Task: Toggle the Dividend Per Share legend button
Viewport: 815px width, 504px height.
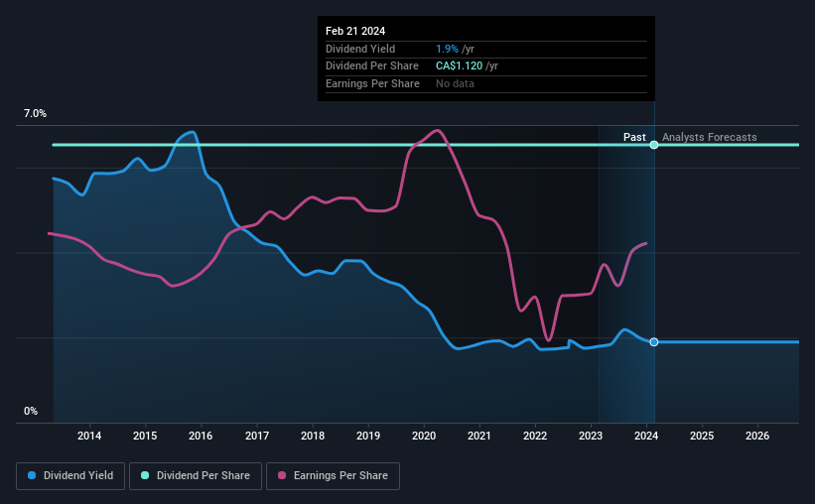Action: coord(196,476)
